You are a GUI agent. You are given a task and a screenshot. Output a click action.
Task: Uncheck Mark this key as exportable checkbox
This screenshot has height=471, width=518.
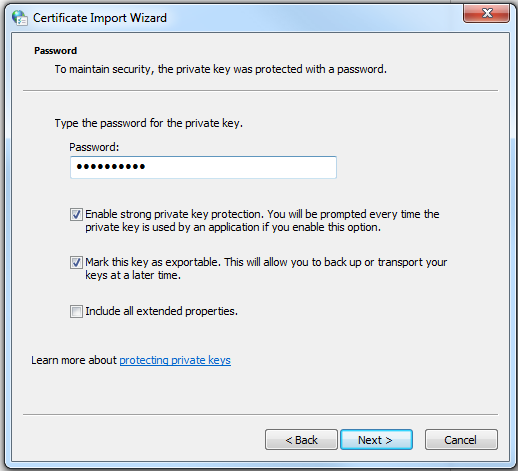click(76, 262)
